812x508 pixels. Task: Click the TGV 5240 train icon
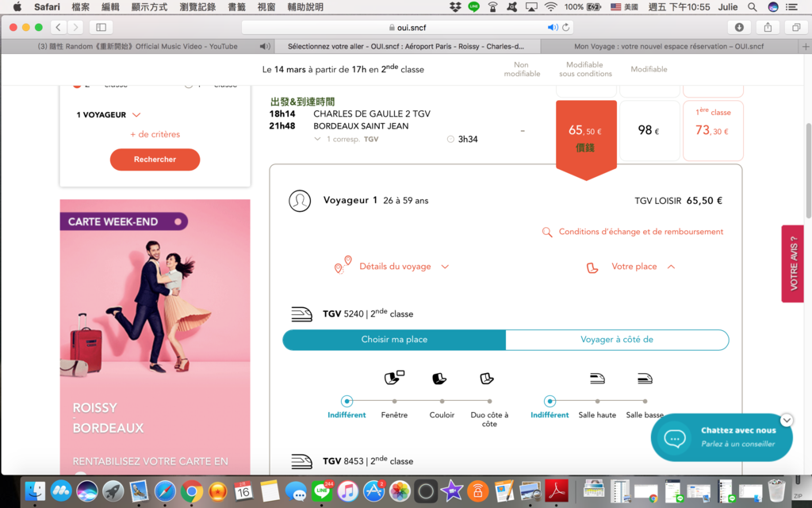[301, 314]
